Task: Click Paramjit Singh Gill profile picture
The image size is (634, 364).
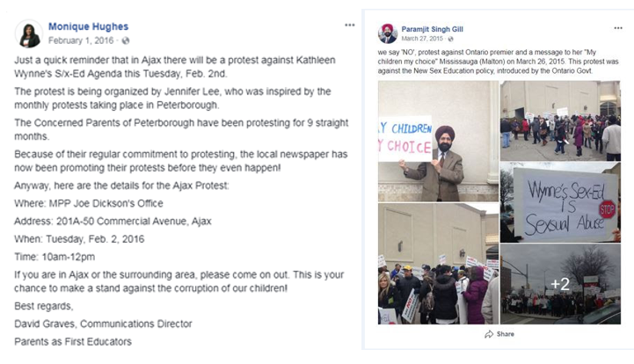Action: pyautogui.click(x=388, y=33)
